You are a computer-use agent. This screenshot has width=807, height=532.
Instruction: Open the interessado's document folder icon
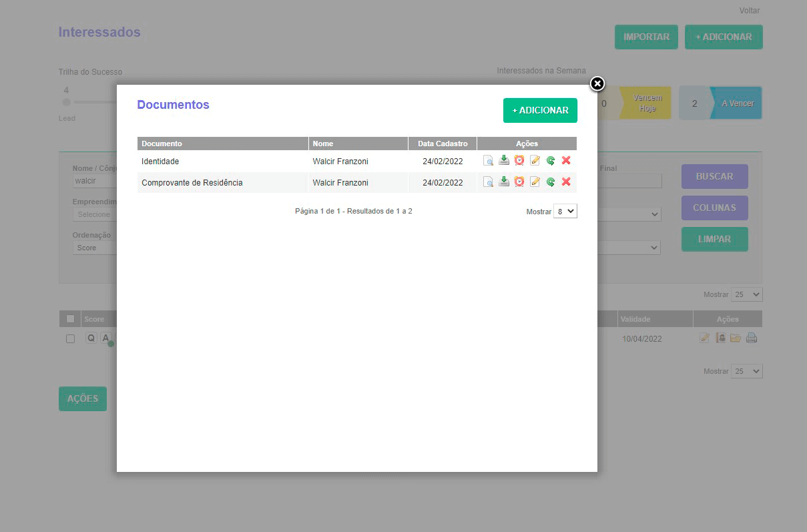click(736, 338)
